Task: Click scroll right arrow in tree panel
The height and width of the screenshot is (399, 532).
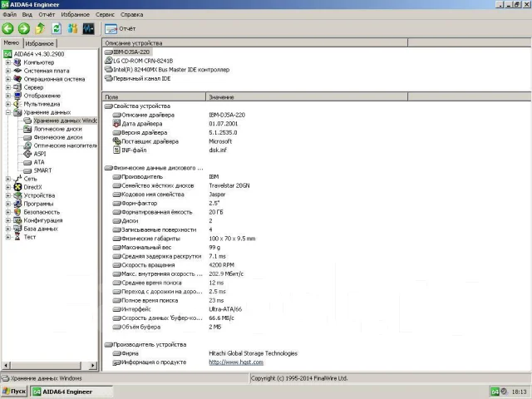Action: click(92, 366)
